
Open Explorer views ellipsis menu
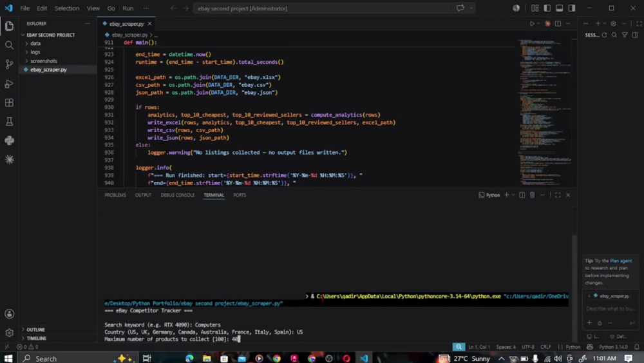tap(87, 24)
